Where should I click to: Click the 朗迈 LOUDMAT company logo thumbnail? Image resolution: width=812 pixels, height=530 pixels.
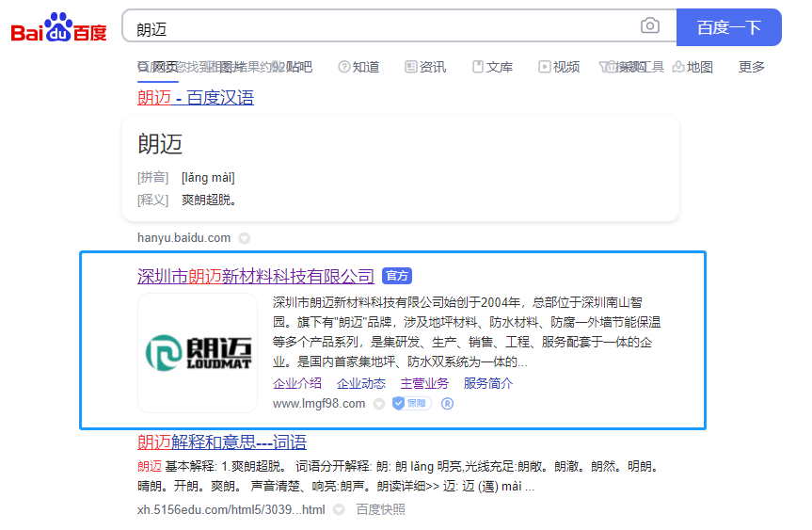click(198, 353)
